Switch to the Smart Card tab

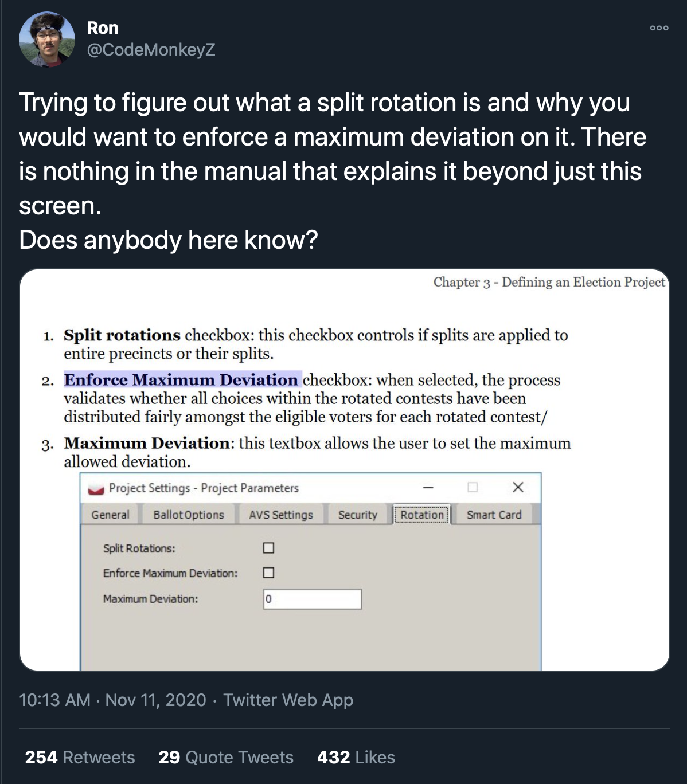click(x=494, y=515)
